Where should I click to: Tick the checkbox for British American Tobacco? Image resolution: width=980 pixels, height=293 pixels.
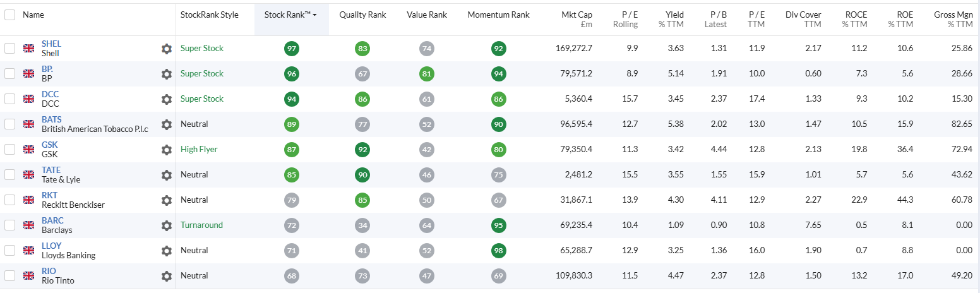click(9, 124)
